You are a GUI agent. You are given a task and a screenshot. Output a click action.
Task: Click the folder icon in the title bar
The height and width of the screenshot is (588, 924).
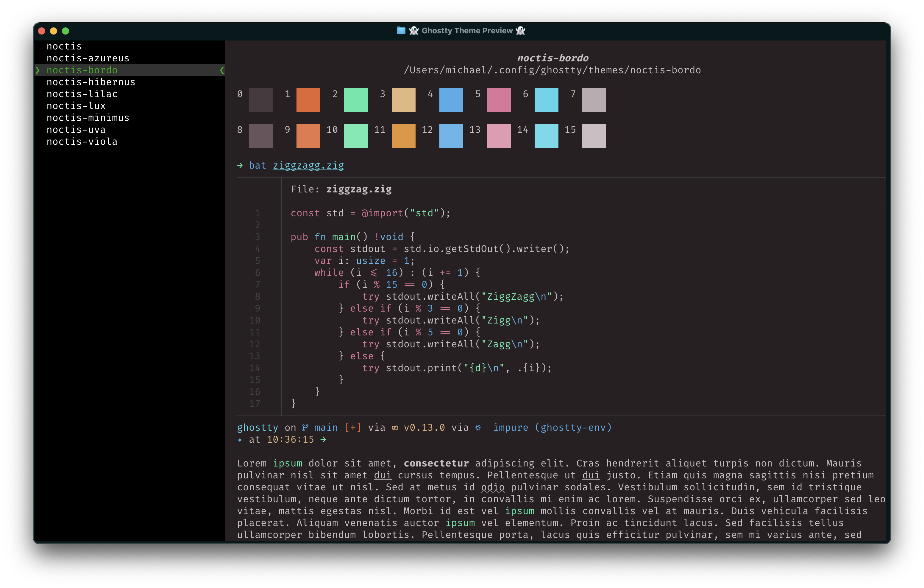pyautogui.click(x=401, y=30)
